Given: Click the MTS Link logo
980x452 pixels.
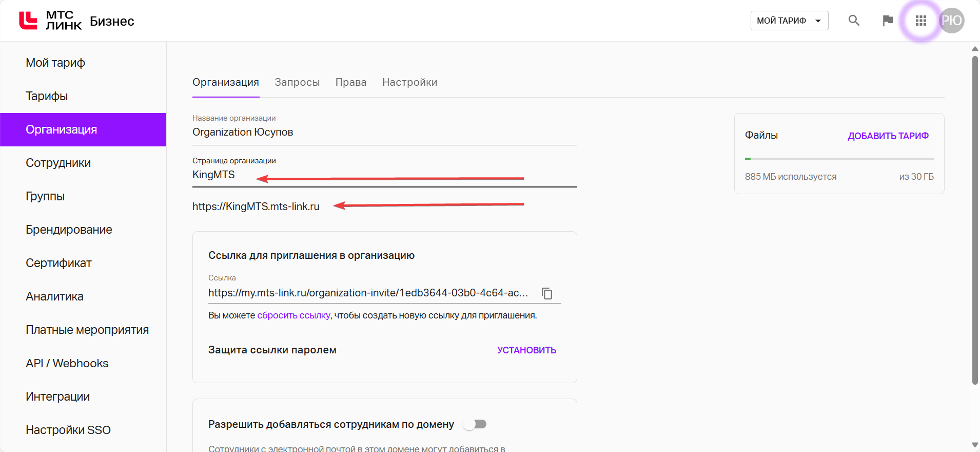Looking at the screenshot, I should (50, 21).
